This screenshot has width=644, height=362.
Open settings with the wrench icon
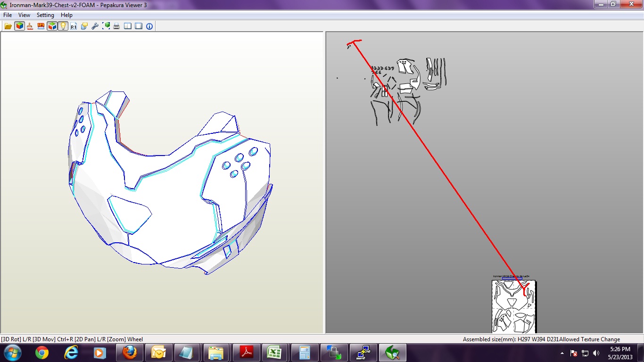(x=95, y=26)
